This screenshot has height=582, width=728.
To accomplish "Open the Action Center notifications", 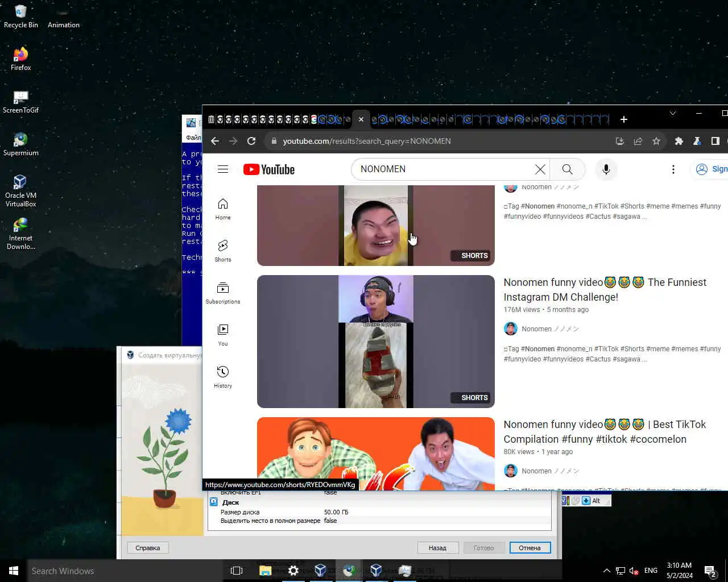I will (710, 571).
